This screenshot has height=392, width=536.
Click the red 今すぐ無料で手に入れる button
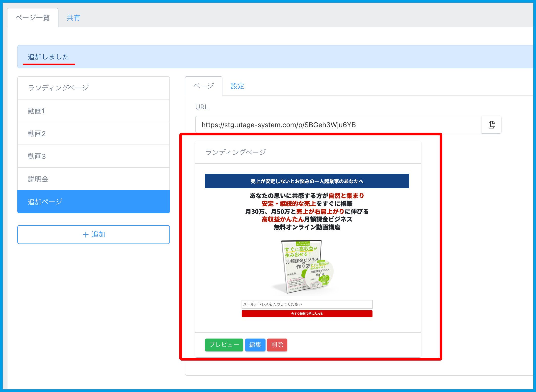[x=307, y=314]
